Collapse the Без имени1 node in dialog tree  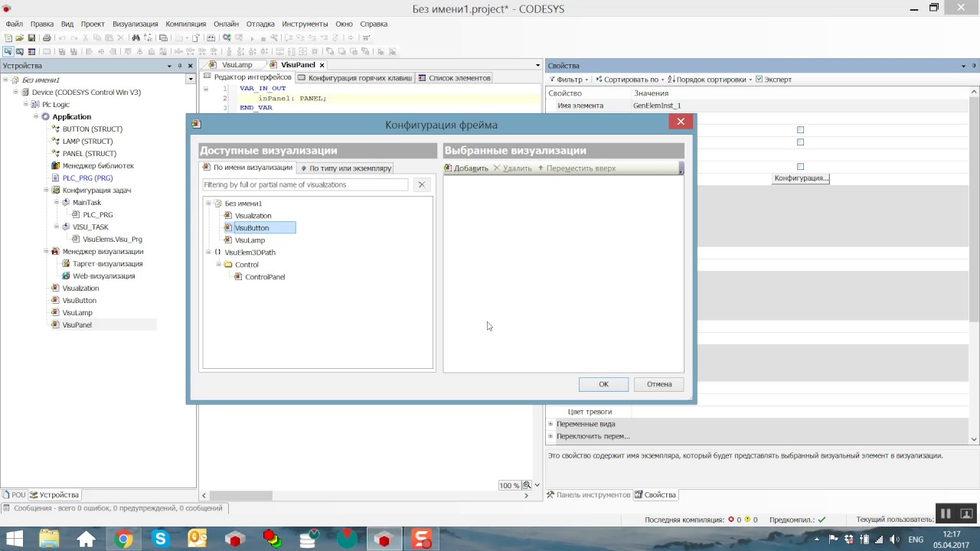pyautogui.click(x=207, y=204)
